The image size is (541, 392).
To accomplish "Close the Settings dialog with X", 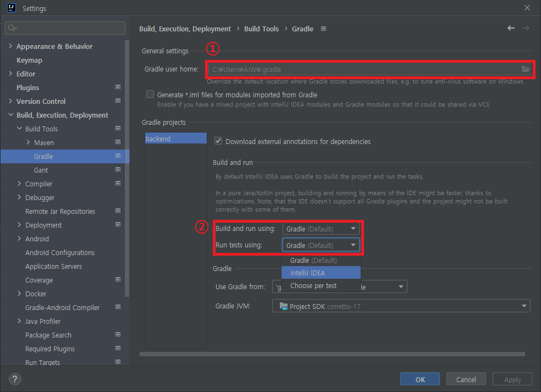I will [527, 8].
